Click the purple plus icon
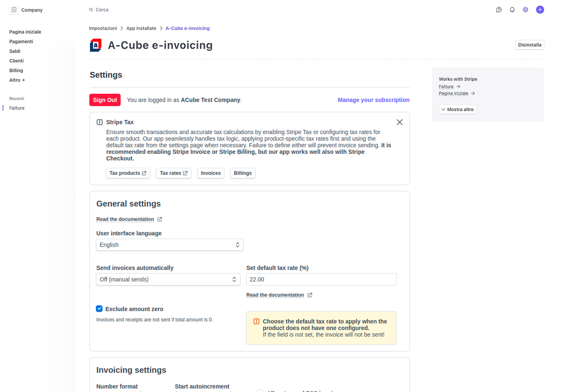Image resolution: width=572 pixels, height=392 pixels. coord(540,10)
